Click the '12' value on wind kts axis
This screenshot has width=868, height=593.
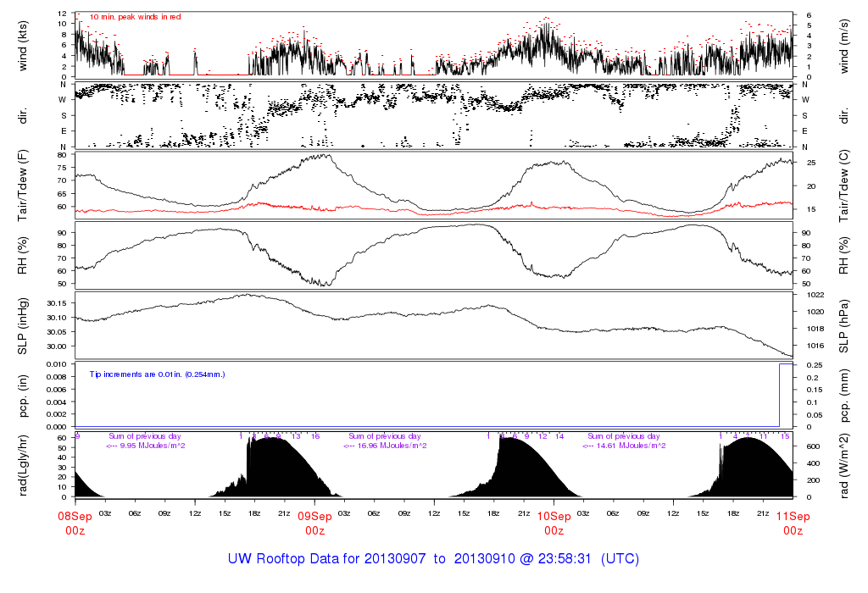pos(62,14)
